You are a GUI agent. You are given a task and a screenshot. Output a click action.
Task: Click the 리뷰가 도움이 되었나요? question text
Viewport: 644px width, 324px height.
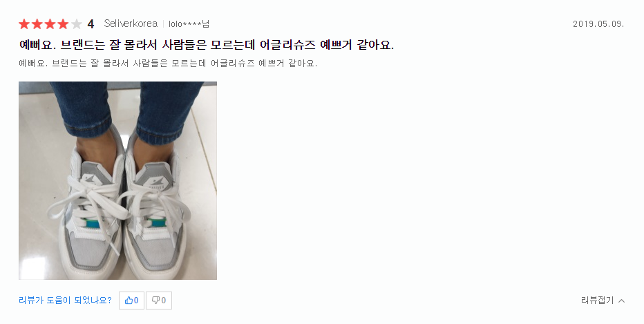pos(66,301)
